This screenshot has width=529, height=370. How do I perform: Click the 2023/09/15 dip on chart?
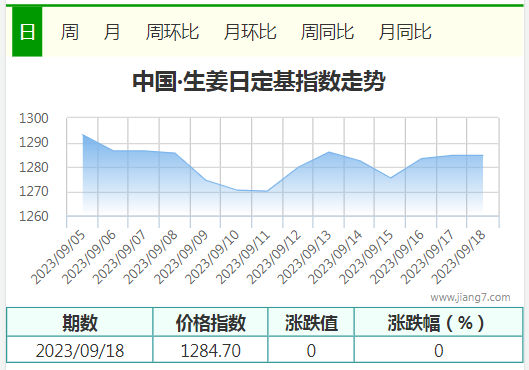coord(390,178)
